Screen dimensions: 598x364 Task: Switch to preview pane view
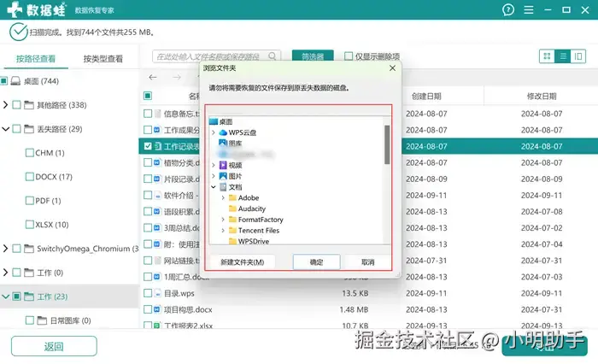(x=578, y=56)
